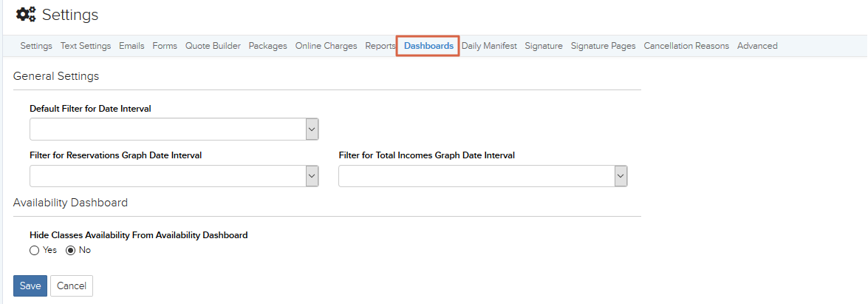868x304 pixels.
Task: Open the Advanced tab
Action: (x=757, y=46)
